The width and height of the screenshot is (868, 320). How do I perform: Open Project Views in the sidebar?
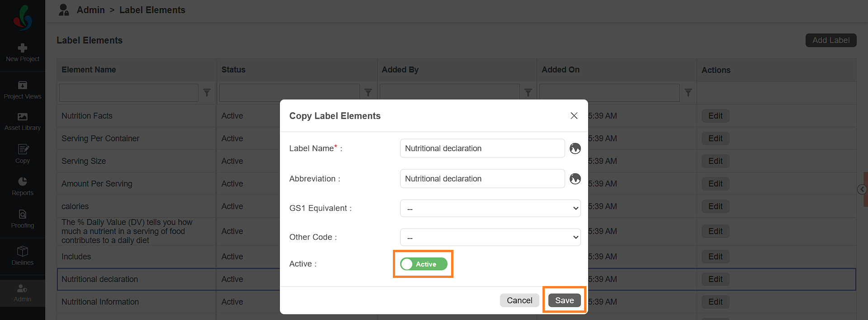(x=23, y=90)
